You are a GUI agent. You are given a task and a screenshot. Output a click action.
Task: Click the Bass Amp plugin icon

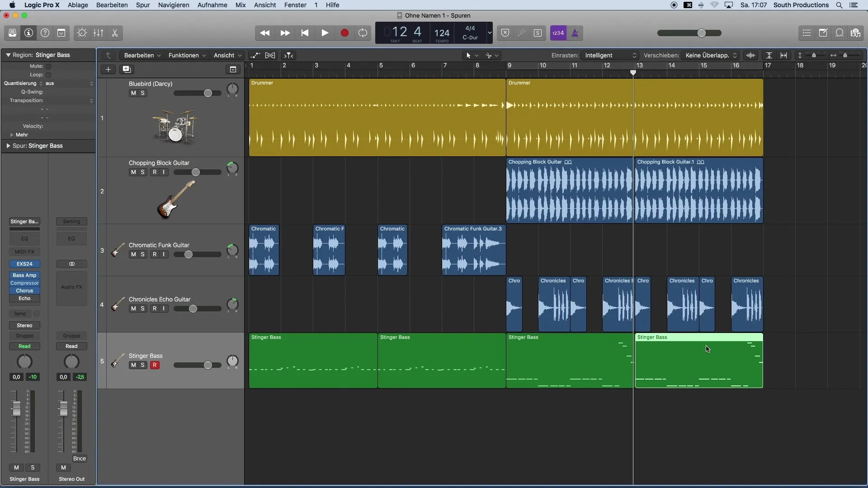pyautogui.click(x=24, y=275)
